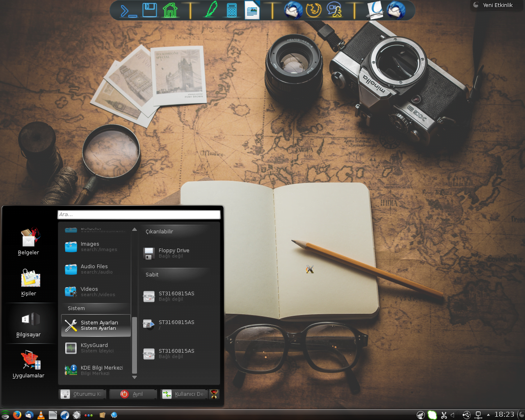The image size is (525, 420).
Task: Open the network connection tray icon
Action: [x=478, y=415]
